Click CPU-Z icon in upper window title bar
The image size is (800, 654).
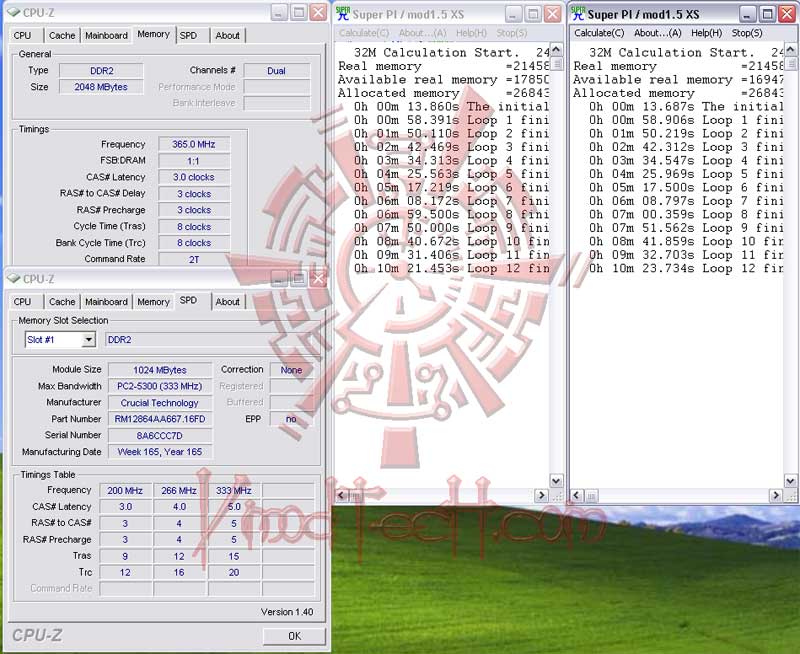coord(14,12)
